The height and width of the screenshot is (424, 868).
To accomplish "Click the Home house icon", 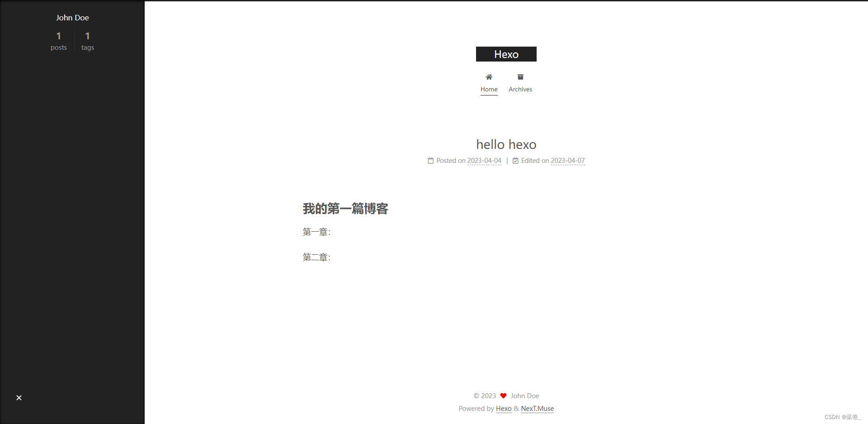I will (489, 77).
